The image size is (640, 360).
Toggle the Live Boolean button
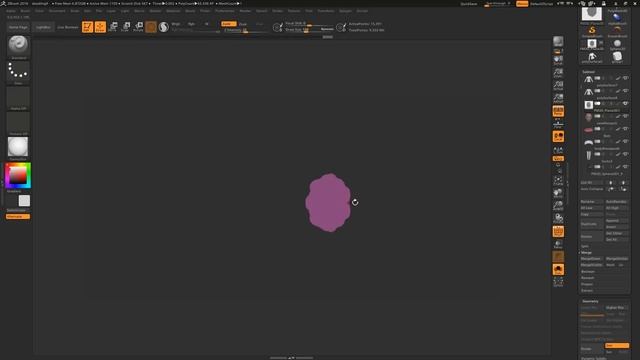[68, 27]
